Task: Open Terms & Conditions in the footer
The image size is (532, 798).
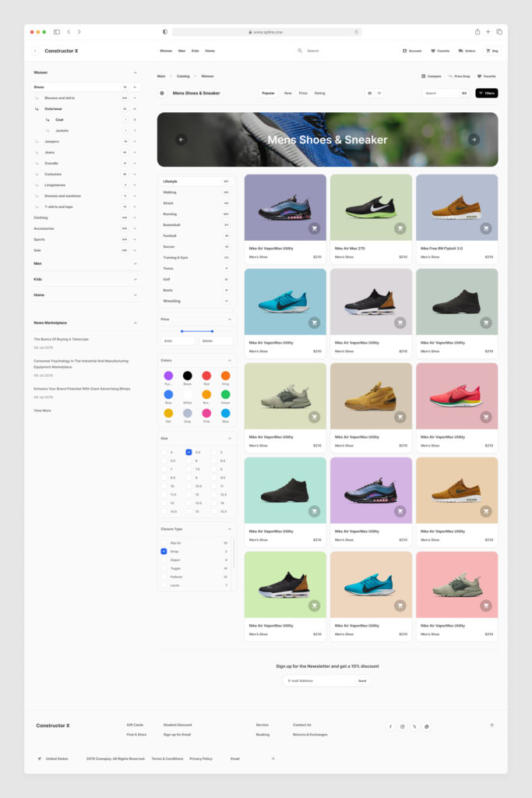Action: 167,759
